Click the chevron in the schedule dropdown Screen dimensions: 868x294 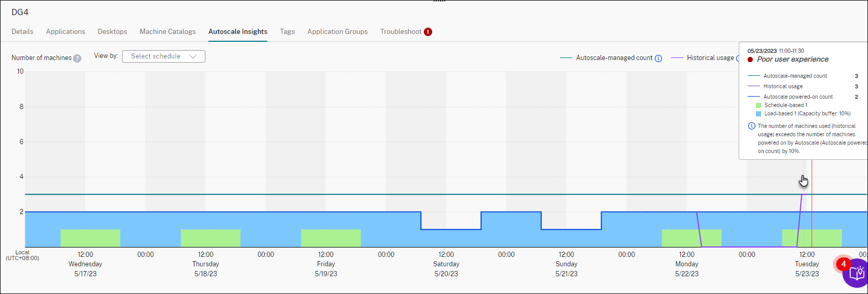pos(193,56)
